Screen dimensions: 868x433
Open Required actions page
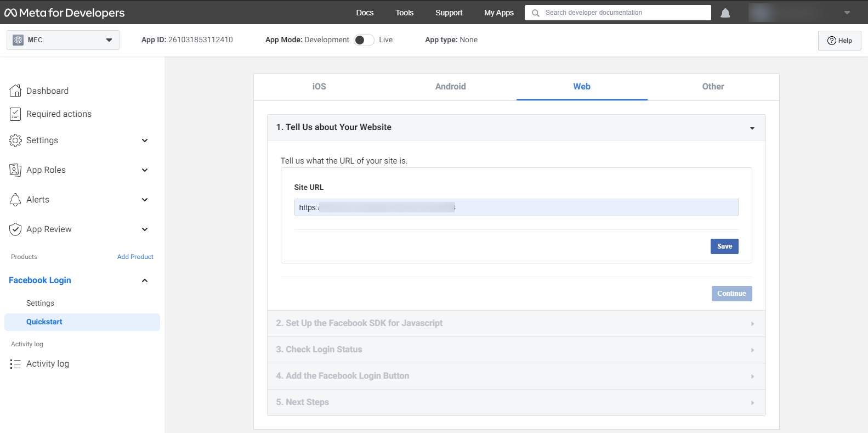(59, 114)
